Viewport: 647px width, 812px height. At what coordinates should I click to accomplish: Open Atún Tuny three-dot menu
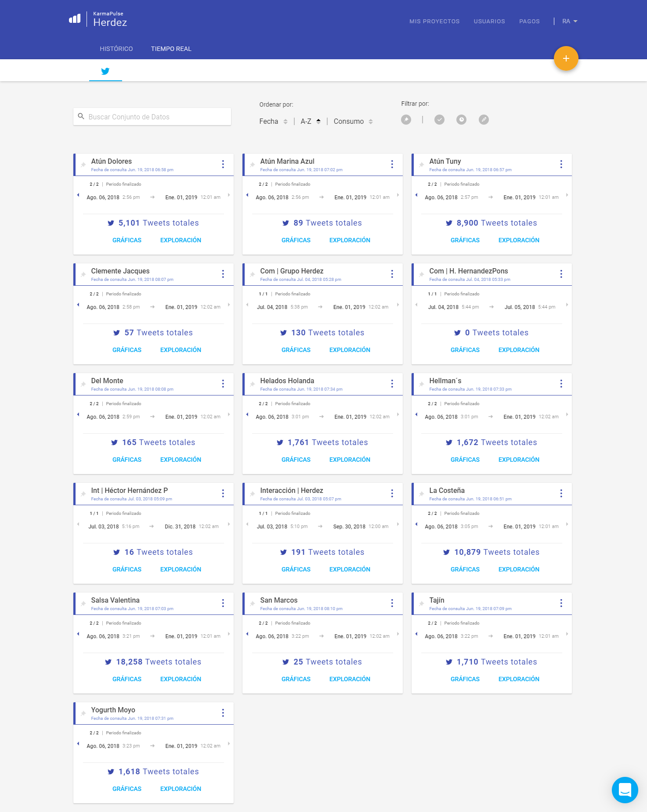tap(561, 164)
